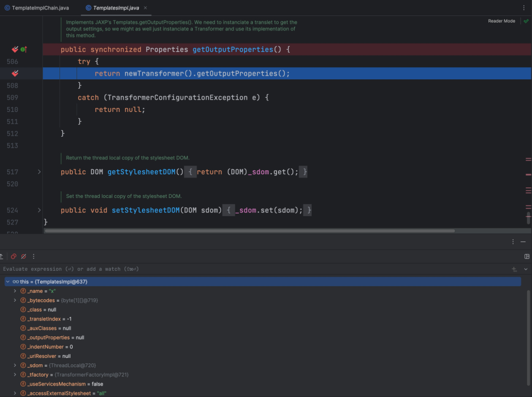
Task: Select the _auxClasses = null variable
Action: (46, 328)
